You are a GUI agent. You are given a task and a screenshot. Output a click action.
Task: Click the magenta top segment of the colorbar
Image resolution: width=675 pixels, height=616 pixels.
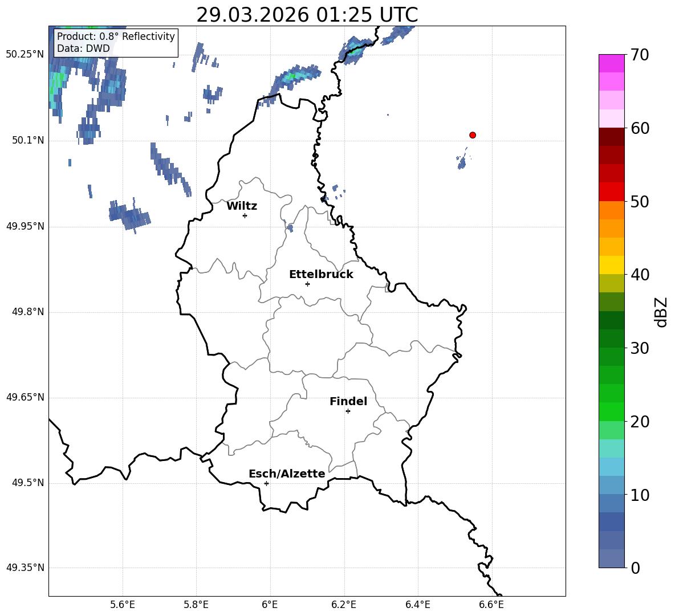pos(611,63)
